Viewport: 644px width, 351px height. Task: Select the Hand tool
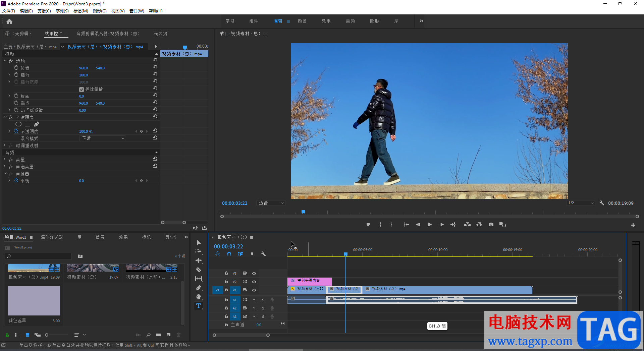coord(199,297)
